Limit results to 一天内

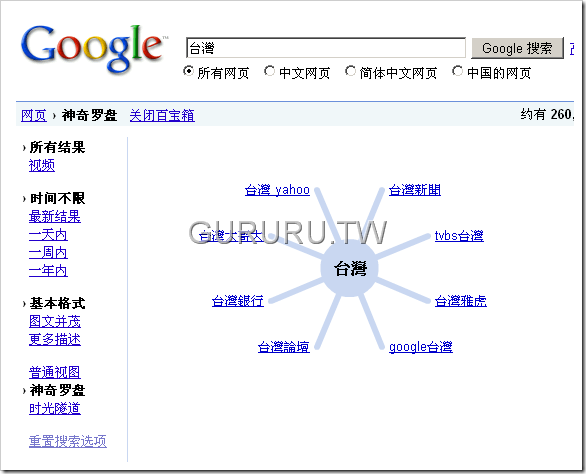coord(48,235)
